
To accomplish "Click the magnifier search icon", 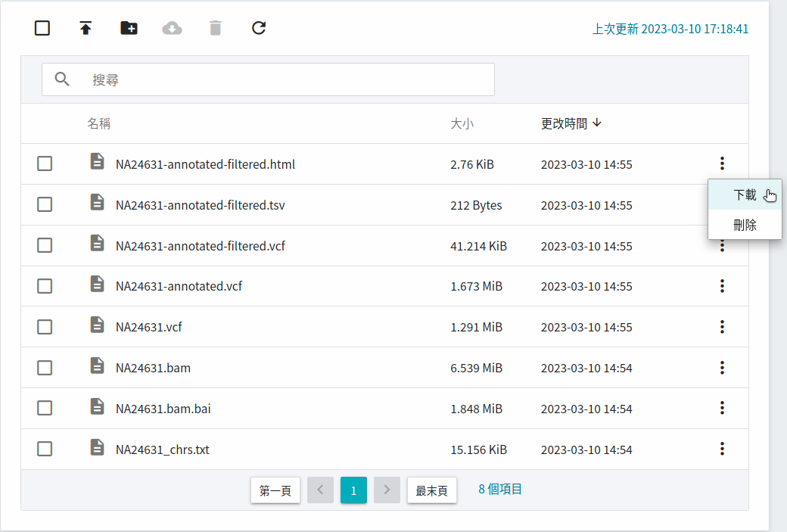I will tap(62, 79).
